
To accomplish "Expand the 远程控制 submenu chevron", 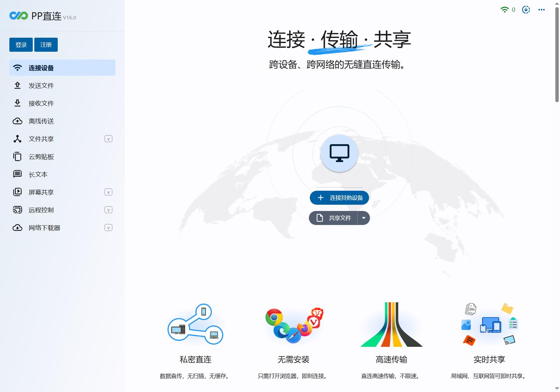I will [108, 210].
